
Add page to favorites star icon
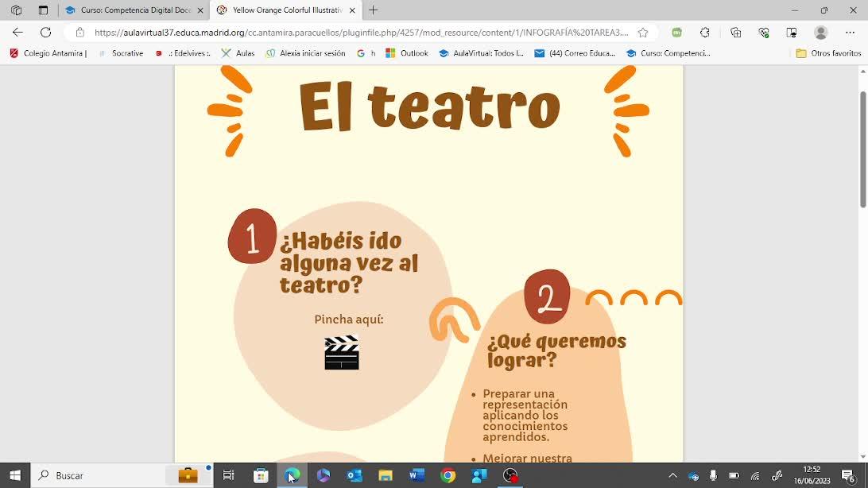point(643,33)
